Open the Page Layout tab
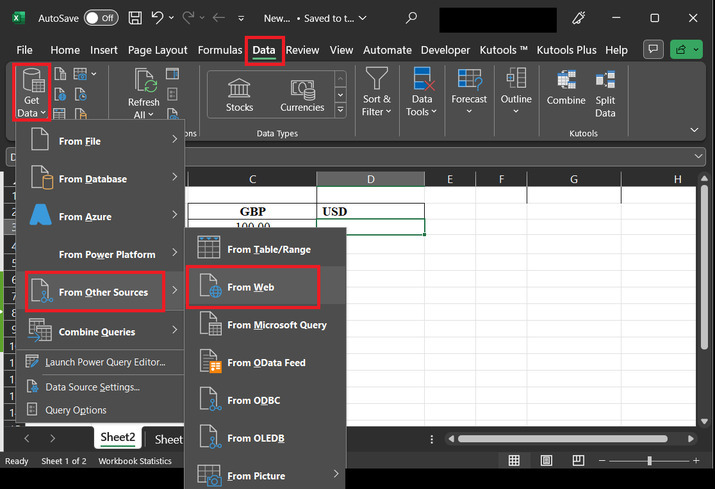Screen dimensions: 715x489 pyautogui.click(x=158, y=50)
